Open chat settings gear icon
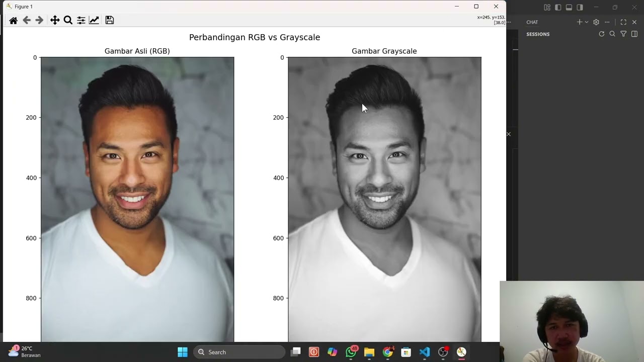This screenshot has width=644, height=362. point(596,22)
